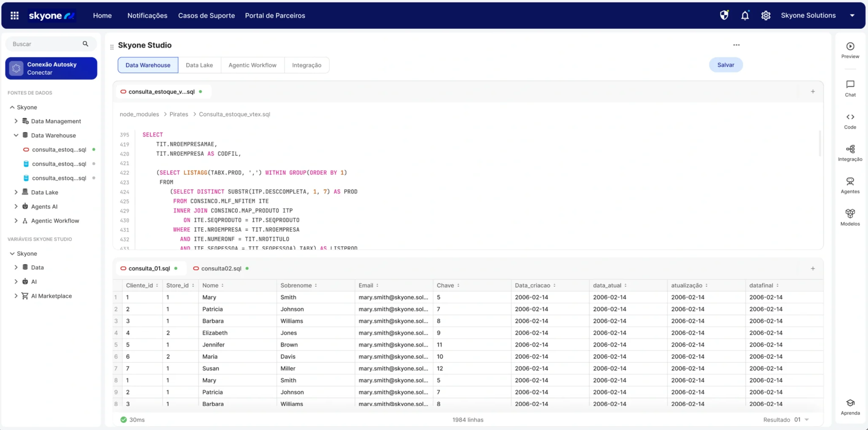This screenshot has height=430, width=868.
Task: Click the Agents AI robot icon
Action: [x=25, y=207]
